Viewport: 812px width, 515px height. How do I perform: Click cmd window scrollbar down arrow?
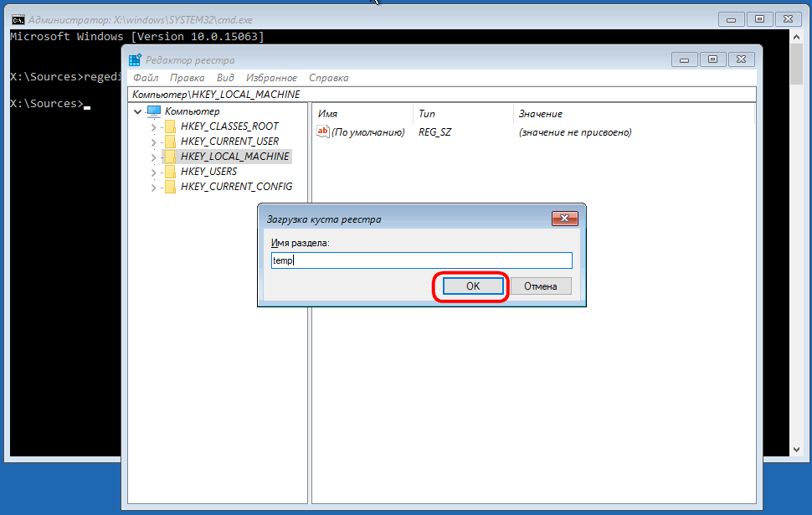point(796,450)
